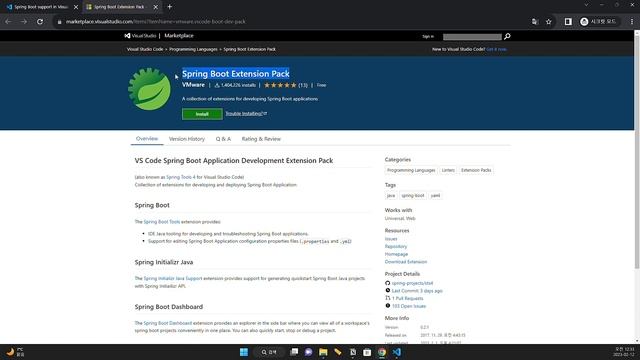This screenshot has width=640, height=360.
Task: Click the GitHub icon beside spring-projects/sts4
Action: click(x=388, y=283)
